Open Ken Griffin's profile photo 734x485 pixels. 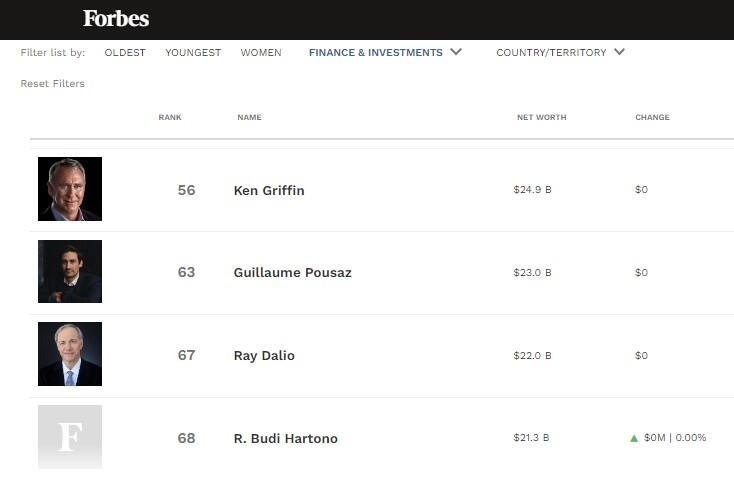[70, 189]
